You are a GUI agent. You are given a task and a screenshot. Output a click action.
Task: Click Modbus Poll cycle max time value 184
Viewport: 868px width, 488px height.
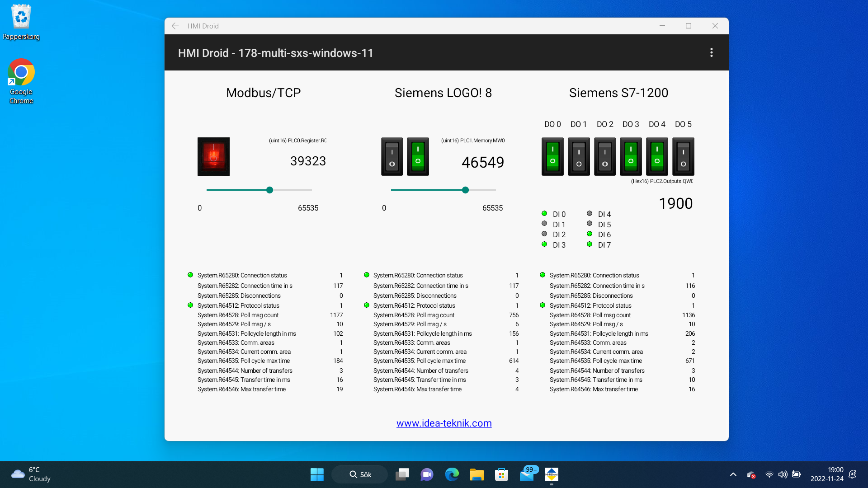(x=338, y=361)
